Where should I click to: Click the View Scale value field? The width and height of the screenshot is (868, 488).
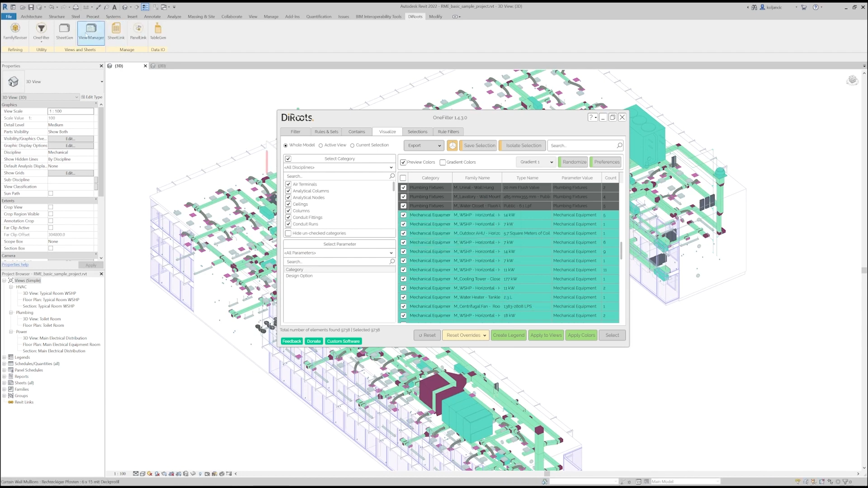pyautogui.click(x=71, y=111)
